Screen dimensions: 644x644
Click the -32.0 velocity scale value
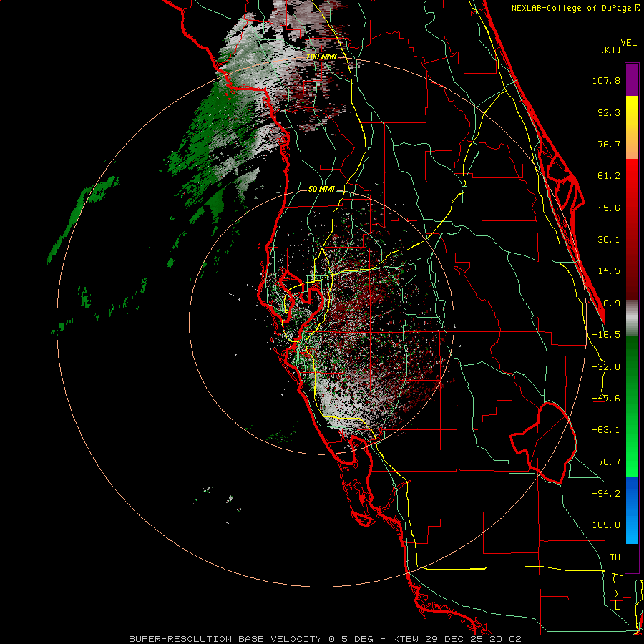click(x=606, y=367)
